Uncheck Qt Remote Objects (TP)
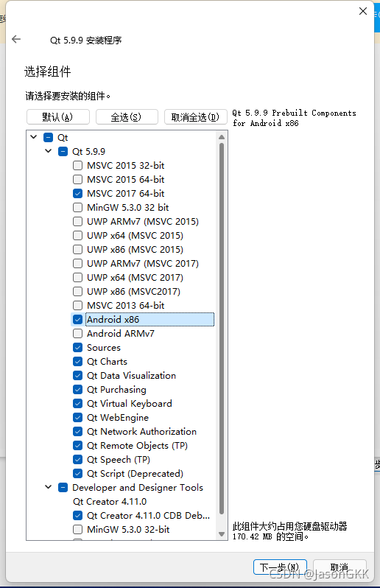Viewport: 380px width, 588px height. 77,446
